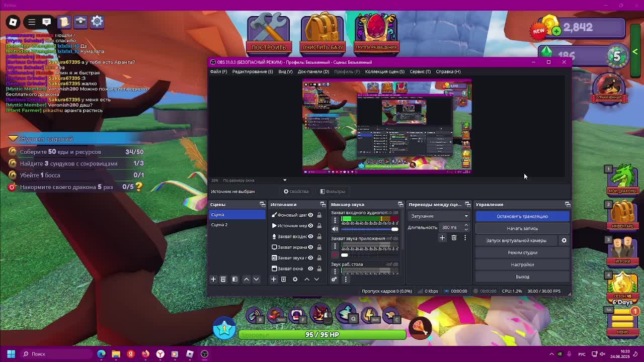This screenshot has height=362, width=644.
Task: Toggle visibility of Фоновый цвет source
Action: click(310, 215)
